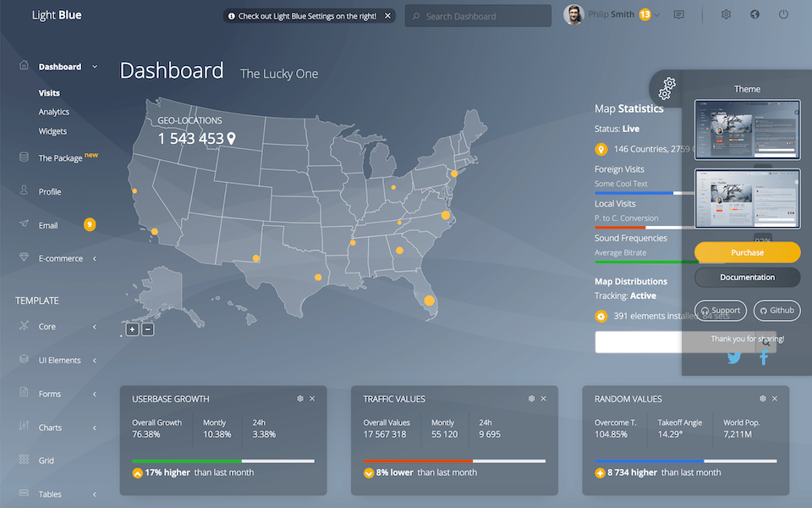Open Philip Smith user dropdown arrow
812x508 pixels.
click(x=657, y=15)
